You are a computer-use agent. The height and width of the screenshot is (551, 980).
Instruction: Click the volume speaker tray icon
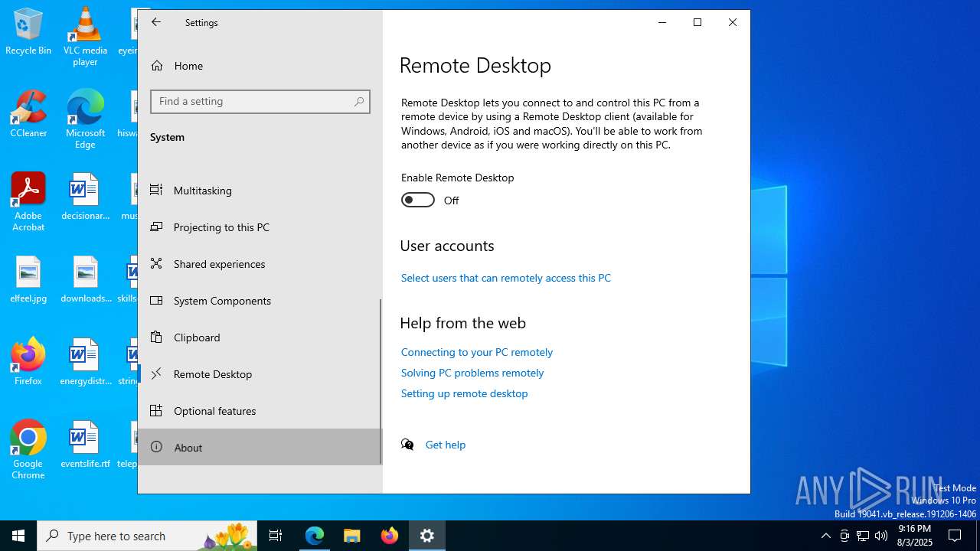pyautogui.click(x=881, y=536)
